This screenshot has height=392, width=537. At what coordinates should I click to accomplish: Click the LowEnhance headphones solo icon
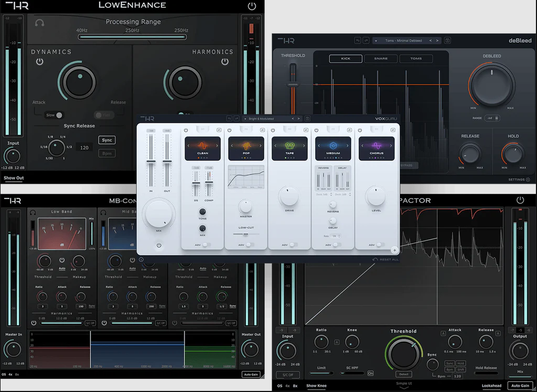(39, 23)
